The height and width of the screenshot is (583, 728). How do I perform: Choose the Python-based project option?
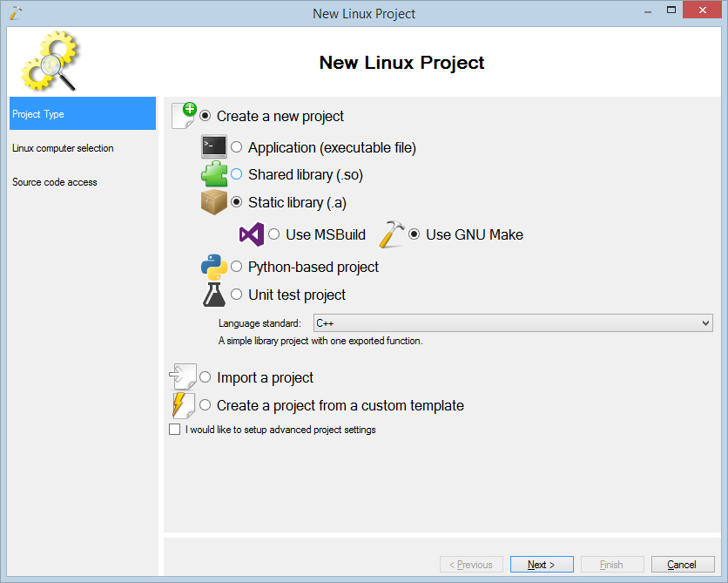pyautogui.click(x=237, y=267)
